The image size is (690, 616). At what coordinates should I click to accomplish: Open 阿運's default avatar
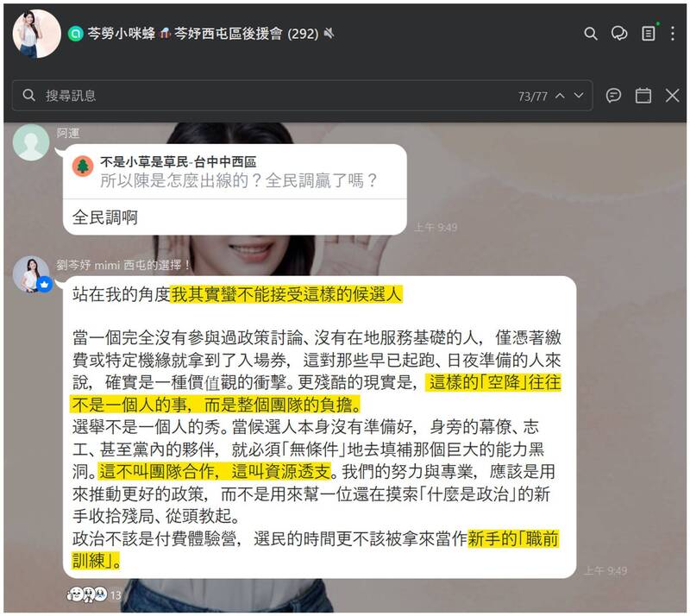click(31, 142)
